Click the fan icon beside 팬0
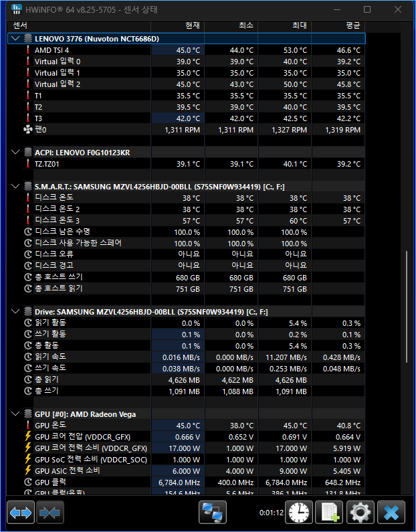Viewport: 416px width, 532px height. pos(28,130)
